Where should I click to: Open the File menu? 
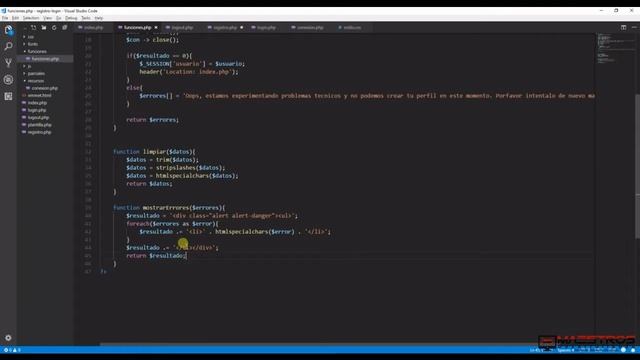[5, 18]
